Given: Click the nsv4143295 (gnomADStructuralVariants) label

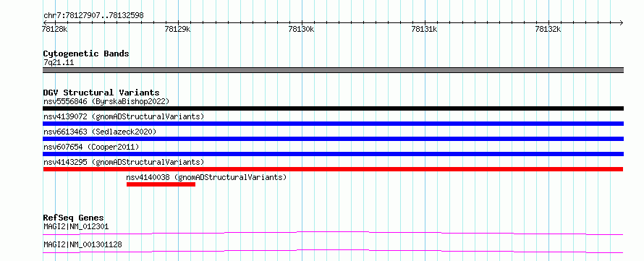Looking at the screenshot, I should [124, 162].
